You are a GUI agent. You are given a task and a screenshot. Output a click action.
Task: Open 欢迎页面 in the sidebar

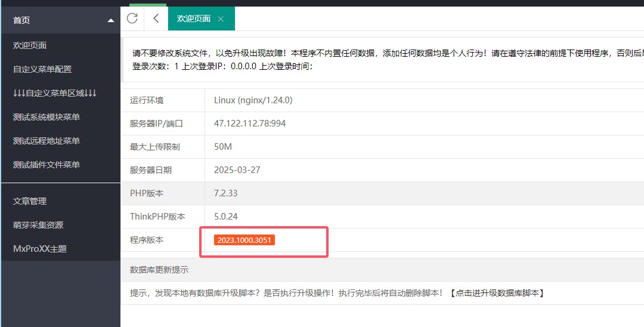pyautogui.click(x=30, y=45)
